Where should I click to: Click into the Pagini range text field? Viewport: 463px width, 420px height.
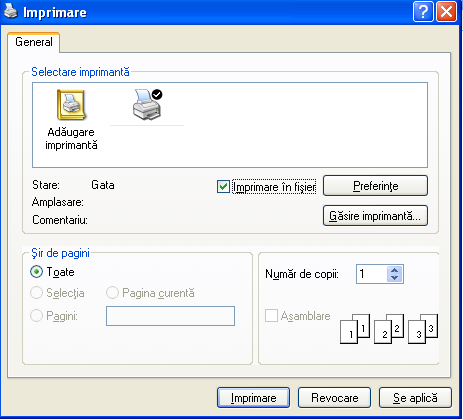pos(170,316)
